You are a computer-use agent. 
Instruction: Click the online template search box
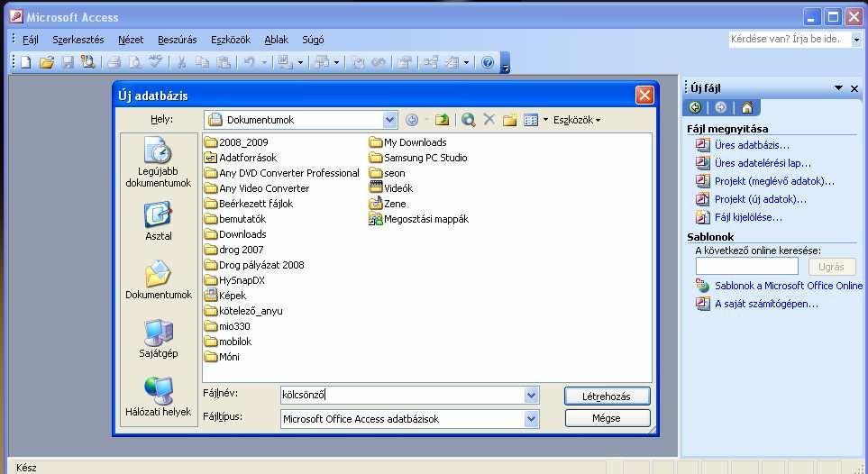click(x=746, y=267)
